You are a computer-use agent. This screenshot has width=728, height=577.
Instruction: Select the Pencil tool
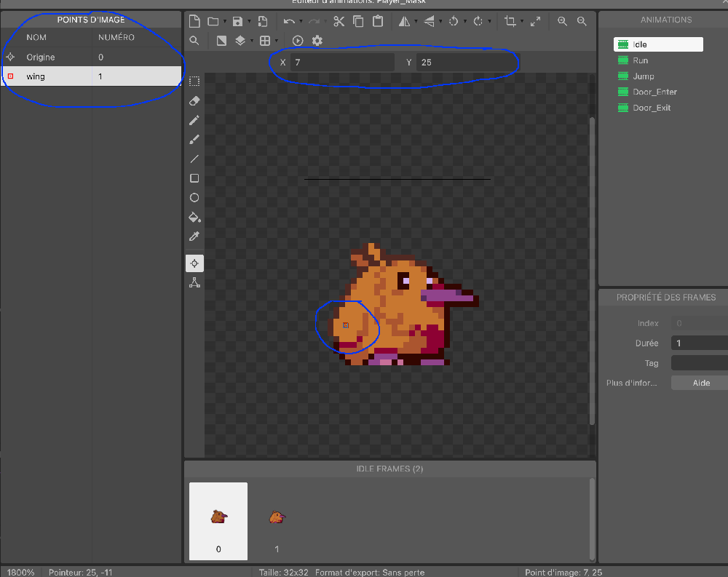(194, 120)
